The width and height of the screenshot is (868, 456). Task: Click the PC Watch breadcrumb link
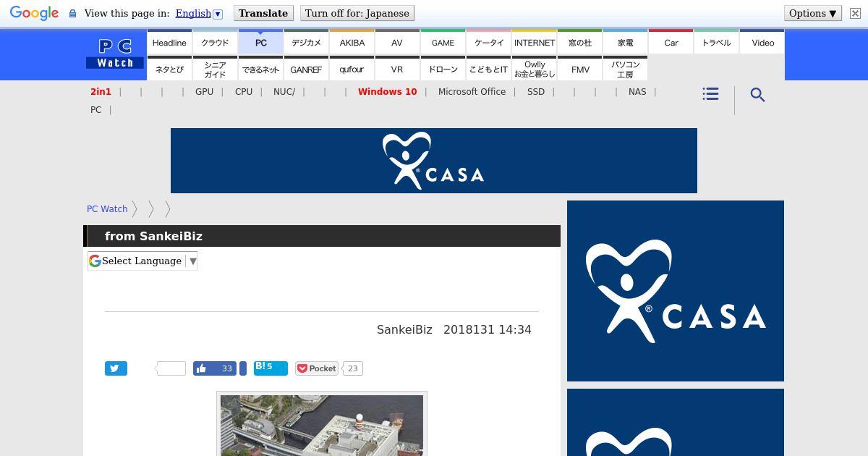pos(107,208)
